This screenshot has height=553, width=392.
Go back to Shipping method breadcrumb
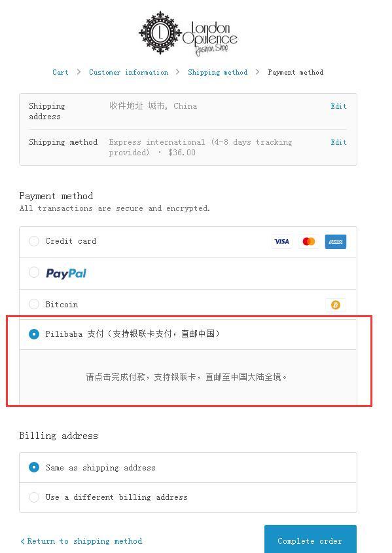click(218, 72)
